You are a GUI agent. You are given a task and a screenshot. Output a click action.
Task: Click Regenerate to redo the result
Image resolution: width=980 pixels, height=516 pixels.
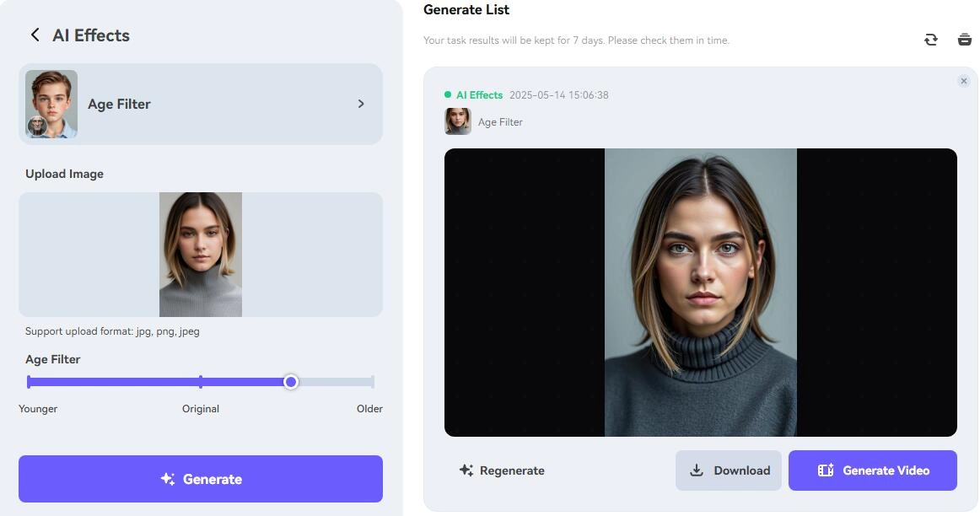(x=502, y=470)
